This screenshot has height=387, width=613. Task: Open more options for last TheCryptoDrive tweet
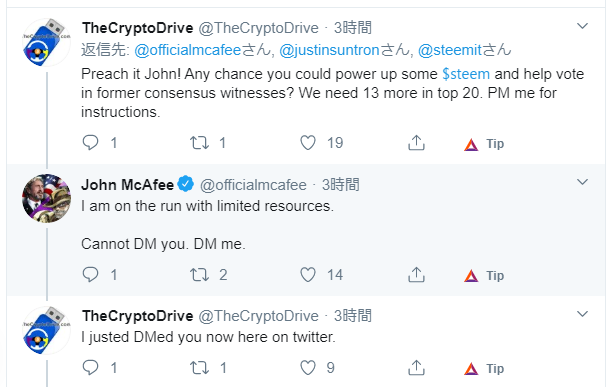click(583, 314)
